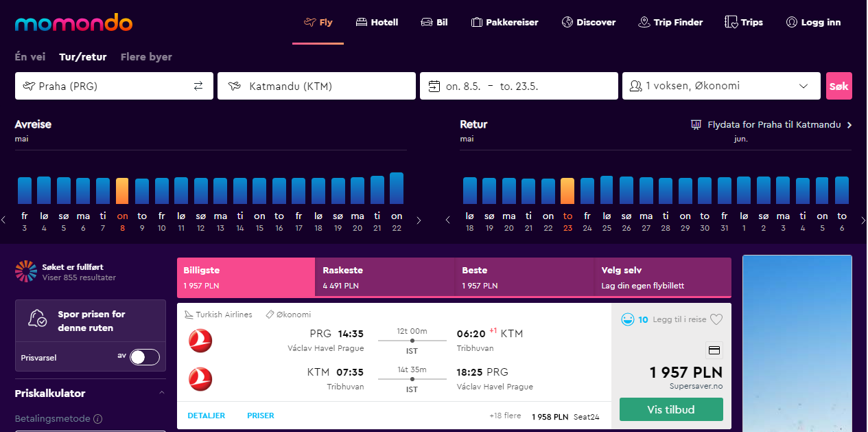Sort by Beste results

pos(524,277)
